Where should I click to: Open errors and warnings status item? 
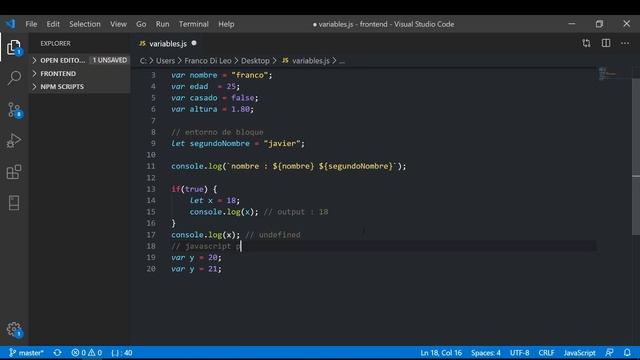86,353
